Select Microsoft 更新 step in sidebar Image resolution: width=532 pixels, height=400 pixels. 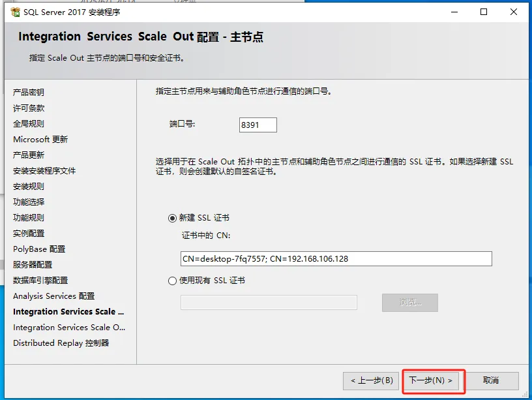40,139
